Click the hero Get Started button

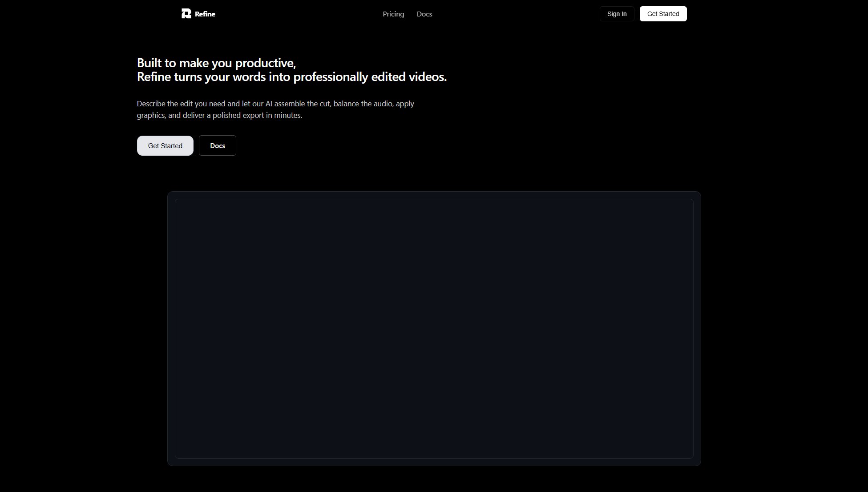165,145
